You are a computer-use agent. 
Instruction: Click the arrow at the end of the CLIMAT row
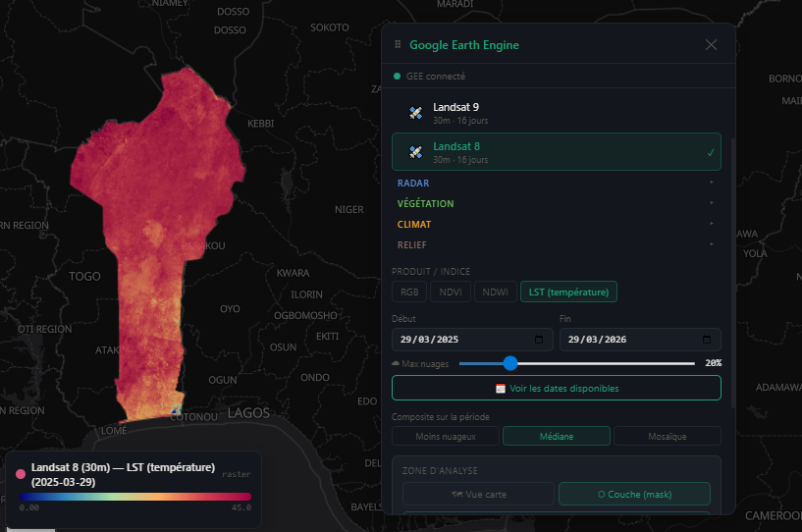pyautogui.click(x=712, y=223)
